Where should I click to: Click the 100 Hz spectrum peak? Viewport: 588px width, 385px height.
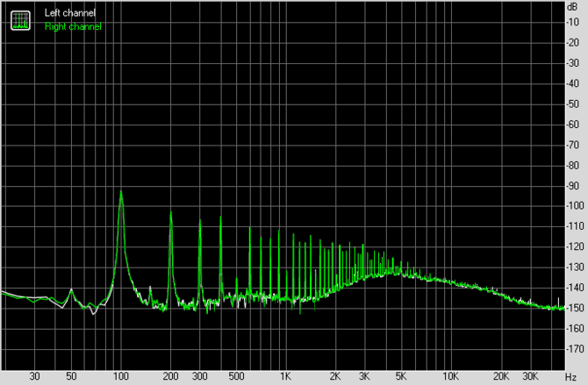point(121,191)
